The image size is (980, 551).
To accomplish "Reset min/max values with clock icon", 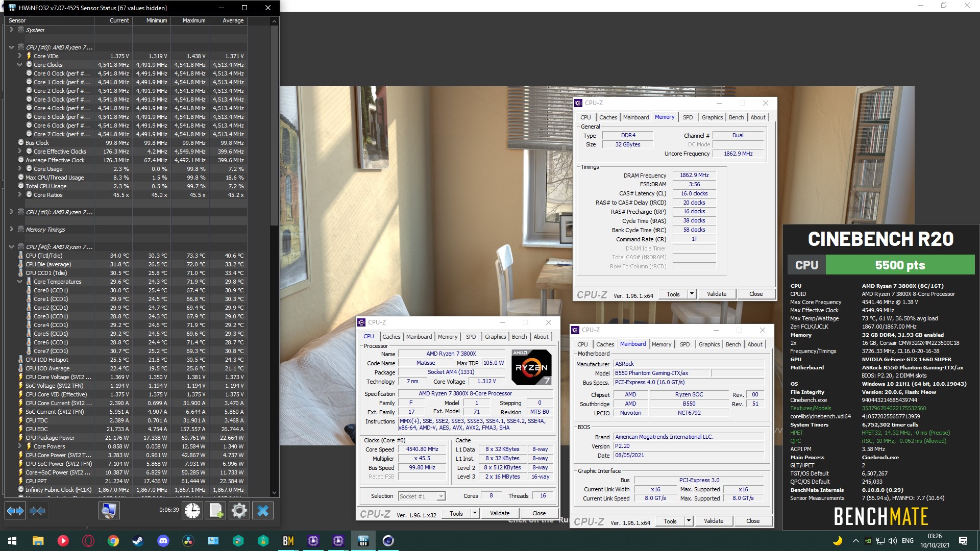I will point(192,511).
